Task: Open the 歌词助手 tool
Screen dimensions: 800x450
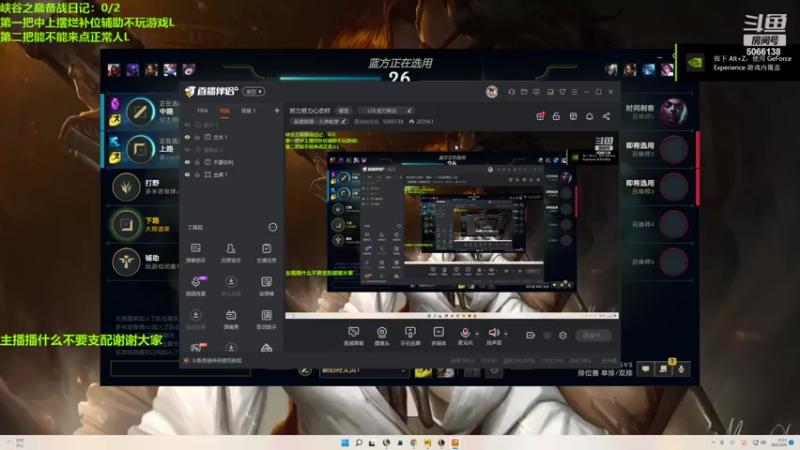Action: coord(266,319)
